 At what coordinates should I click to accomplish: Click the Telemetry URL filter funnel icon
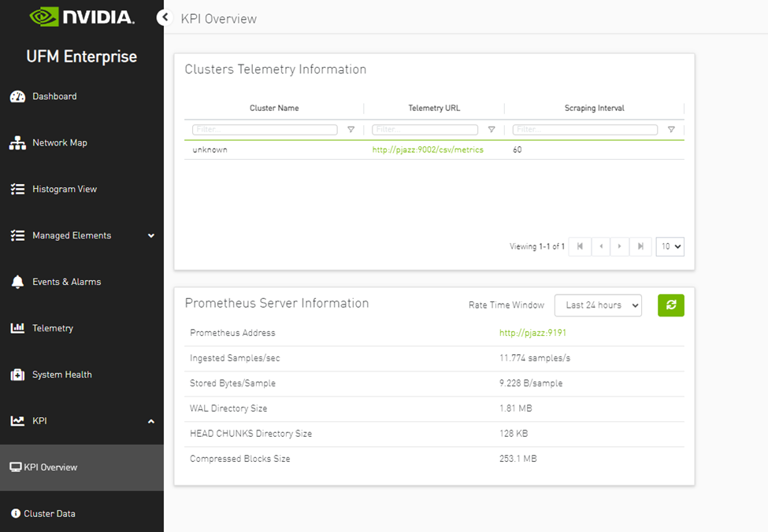(492, 130)
